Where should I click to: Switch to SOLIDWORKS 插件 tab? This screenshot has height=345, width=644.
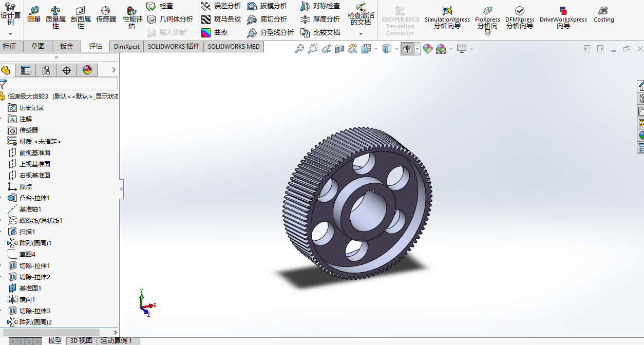(x=174, y=46)
